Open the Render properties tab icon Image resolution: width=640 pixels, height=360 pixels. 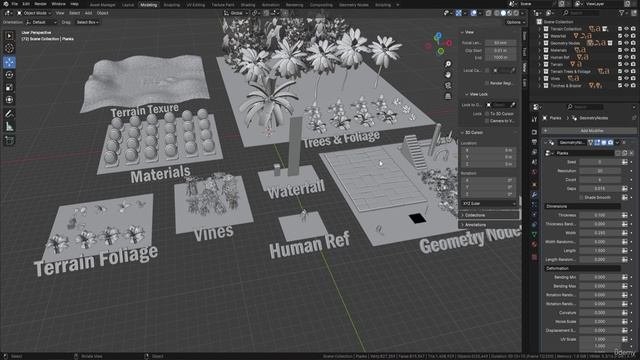534,132
